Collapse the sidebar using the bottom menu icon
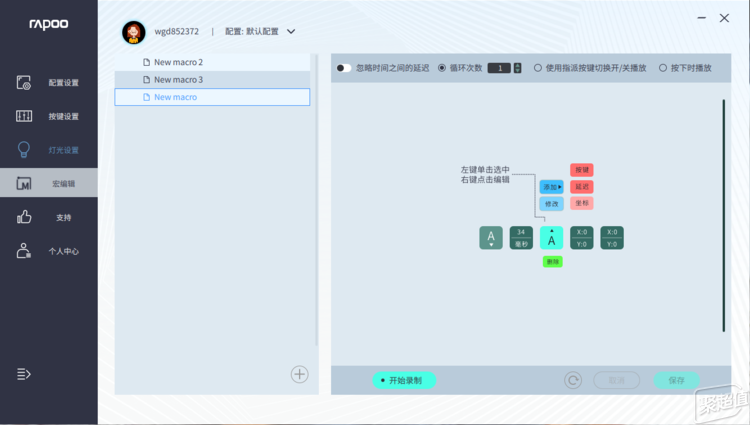 [x=24, y=374]
